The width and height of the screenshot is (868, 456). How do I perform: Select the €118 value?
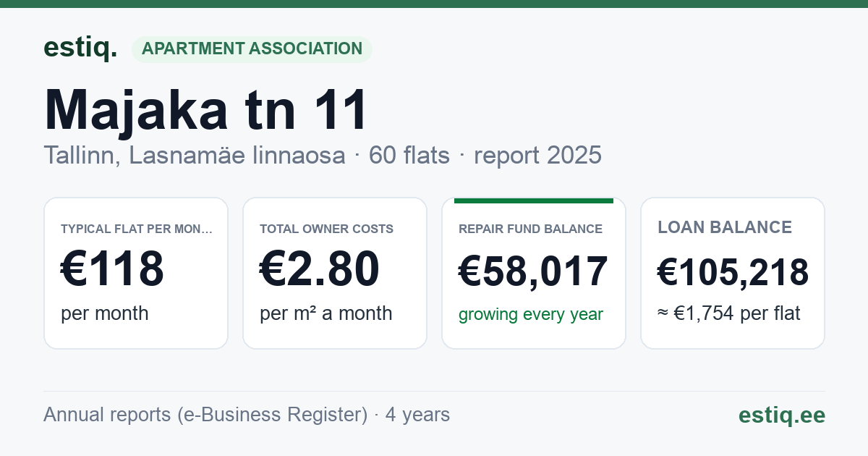pos(112,269)
